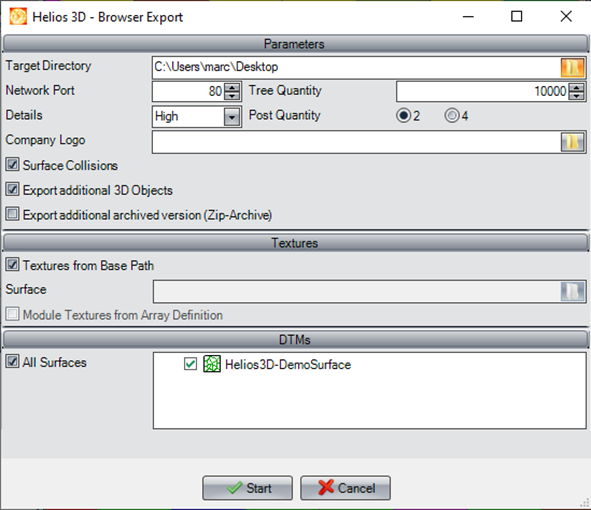Collapse the Parameters section header

[295, 44]
